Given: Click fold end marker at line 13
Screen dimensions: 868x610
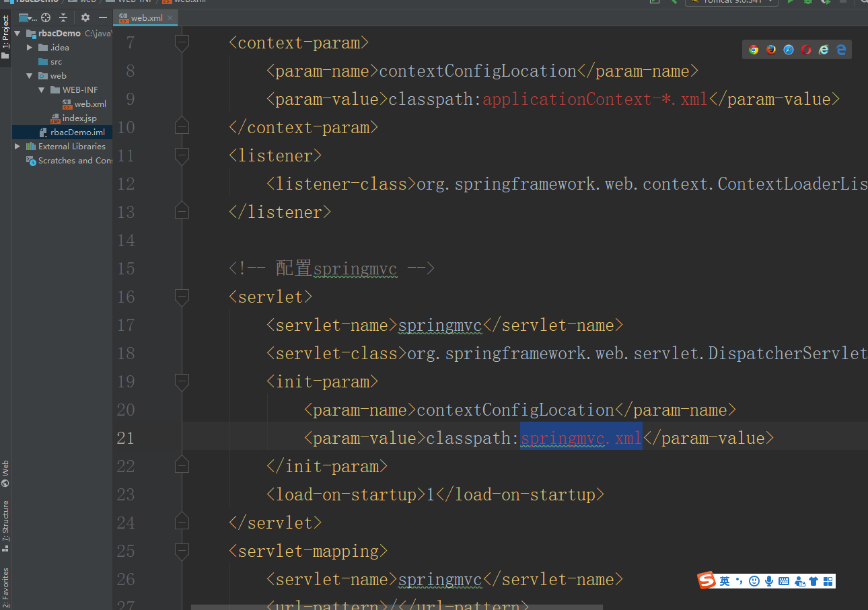Looking at the screenshot, I should click(x=182, y=211).
